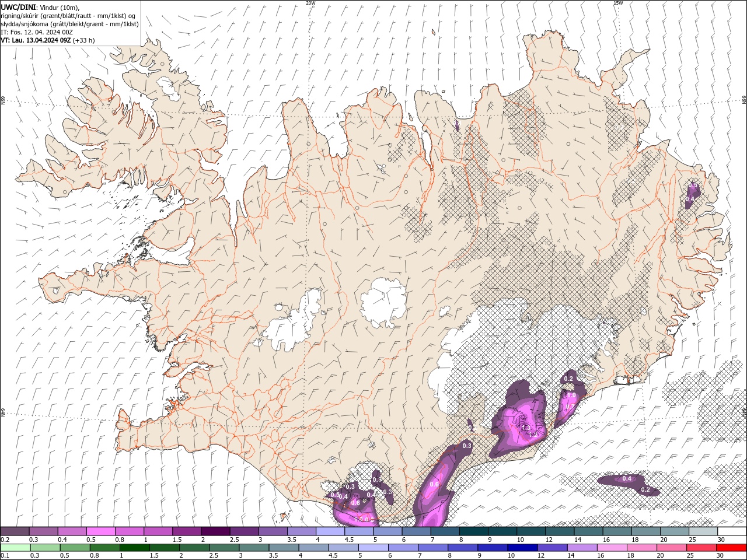
Task: Click the 'rigning/skúrir (grænt/blátt/rautt' legend description line
Action: [x=69, y=15]
